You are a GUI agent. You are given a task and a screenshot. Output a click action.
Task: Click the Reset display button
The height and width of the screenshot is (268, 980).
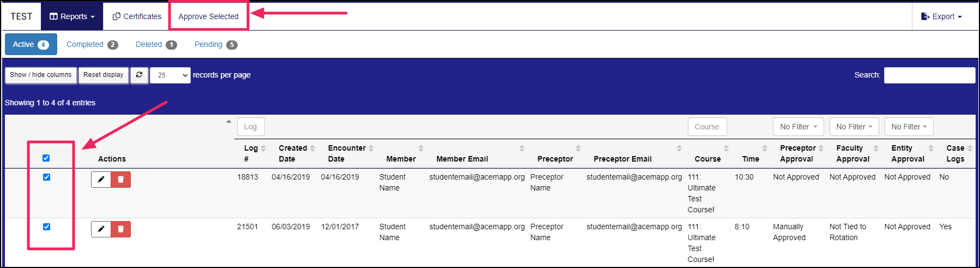pos(104,75)
